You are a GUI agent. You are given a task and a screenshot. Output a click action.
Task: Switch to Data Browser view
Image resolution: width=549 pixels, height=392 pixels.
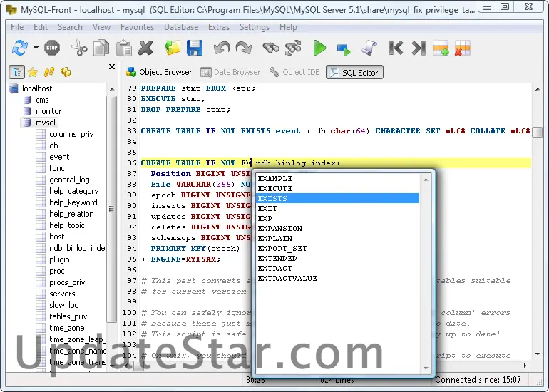[x=230, y=72]
